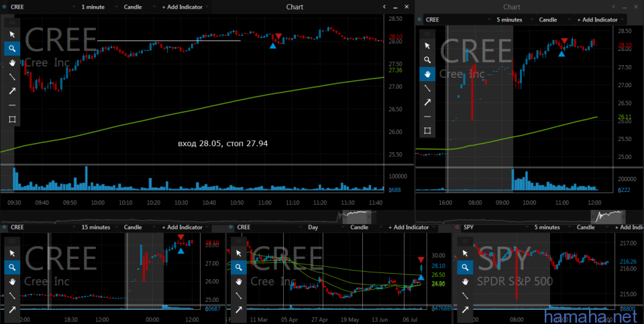Choose the rectangle tool in the 1 minute chart
This screenshot has height=324, width=644.
tap(12, 119)
